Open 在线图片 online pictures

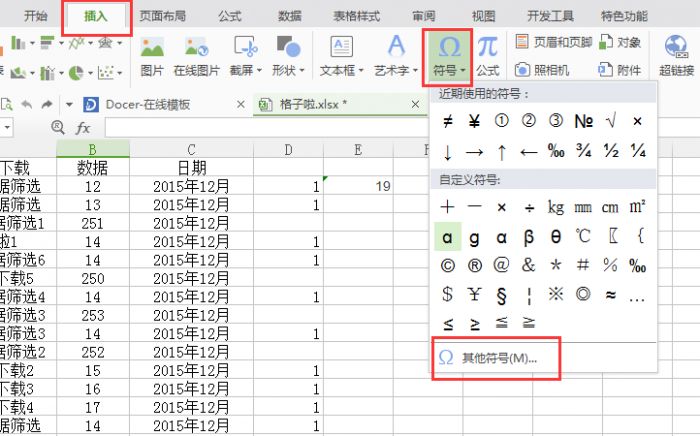[196, 56]
